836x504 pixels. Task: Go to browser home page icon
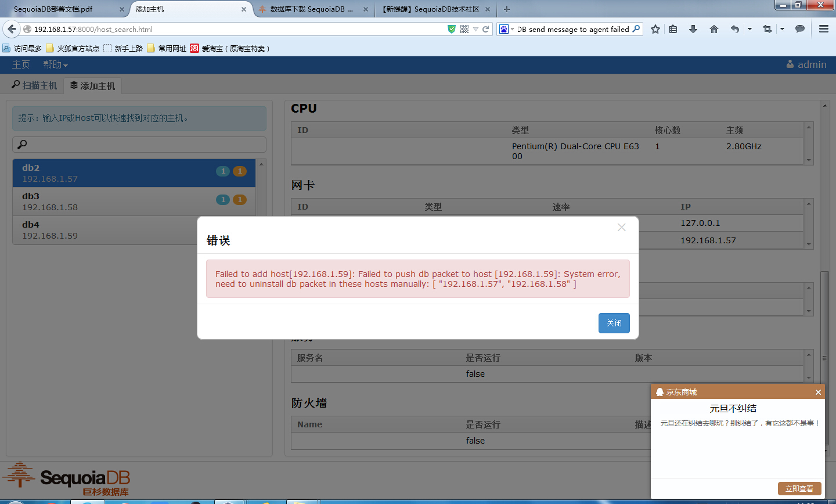click(x=714, y=29)
